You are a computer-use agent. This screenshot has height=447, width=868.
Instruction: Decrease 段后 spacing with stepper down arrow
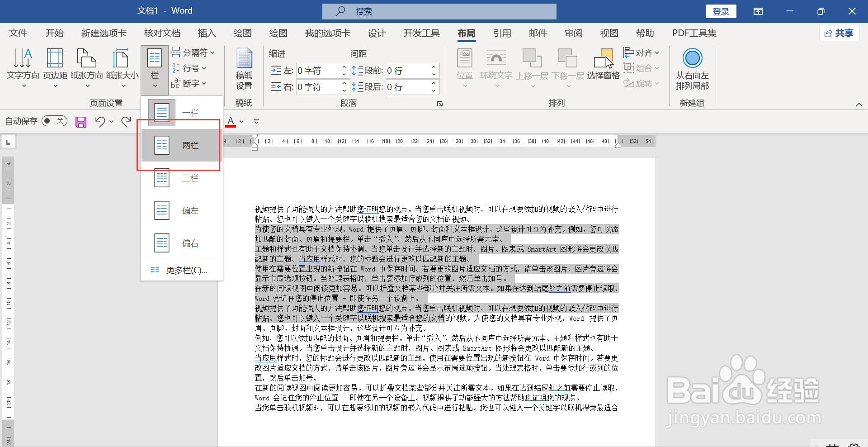coord(434,90)
